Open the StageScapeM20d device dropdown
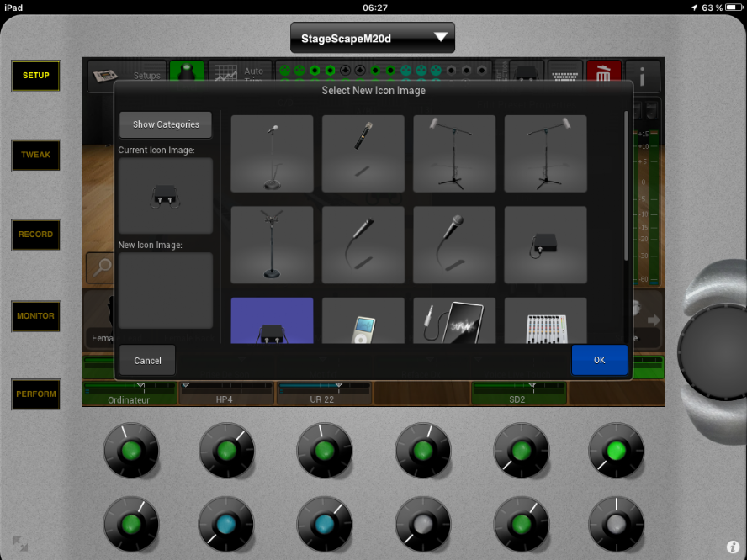 (x=372, y=38)
